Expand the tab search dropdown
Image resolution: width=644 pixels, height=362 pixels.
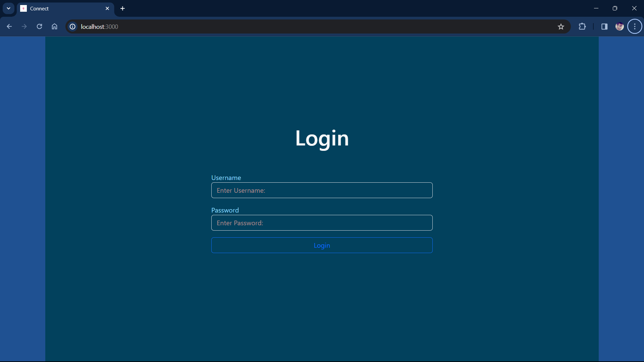point(8,8)
